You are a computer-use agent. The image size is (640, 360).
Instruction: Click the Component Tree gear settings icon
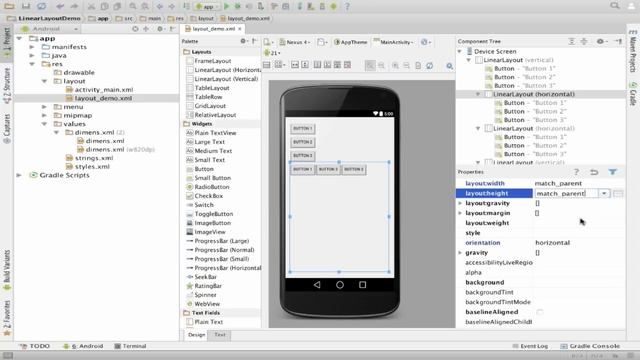[x=601, y=41]
